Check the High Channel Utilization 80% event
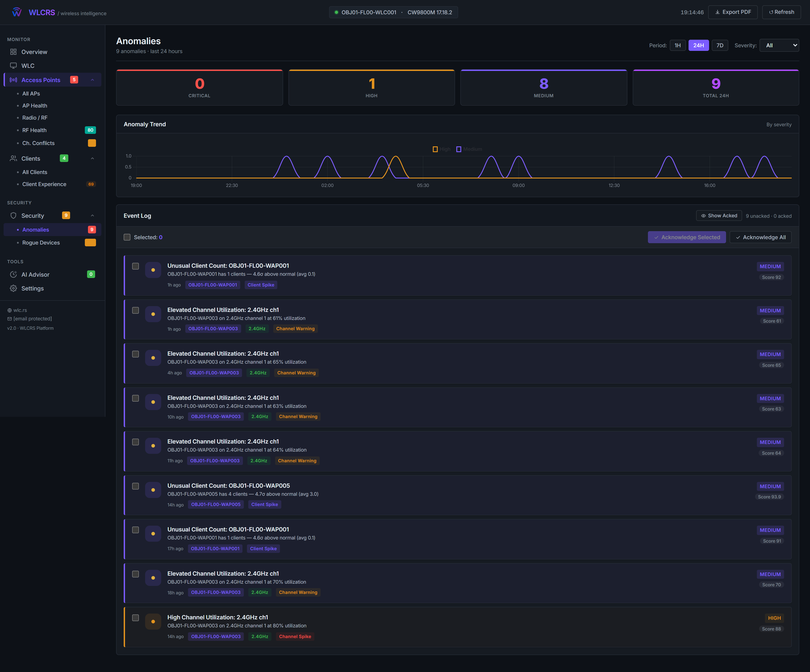 135,618
